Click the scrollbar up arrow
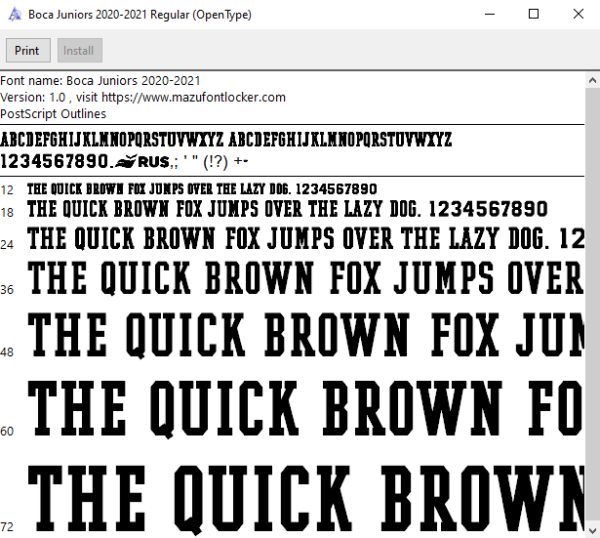The width and height of the screenshot is (600, 538). [592, 80]
